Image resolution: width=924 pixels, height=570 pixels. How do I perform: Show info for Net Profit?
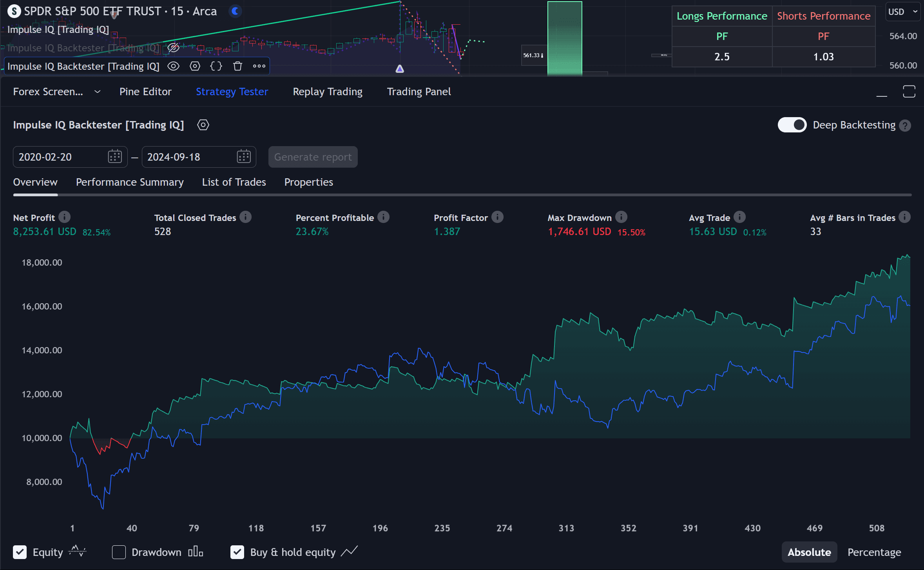65,217
